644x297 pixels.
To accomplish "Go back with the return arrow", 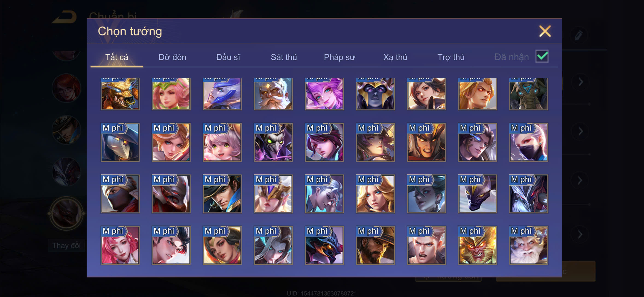I will click(64, 17).
